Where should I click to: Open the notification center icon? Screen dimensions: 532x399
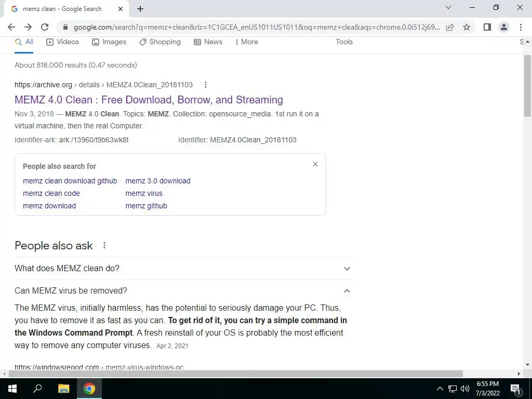[516, 389]
